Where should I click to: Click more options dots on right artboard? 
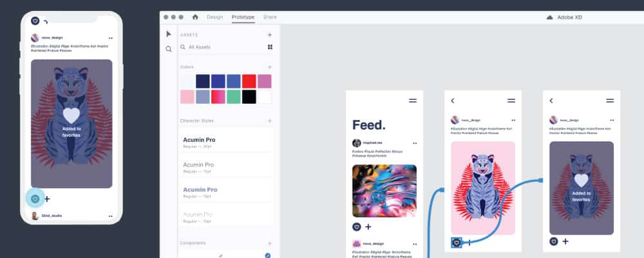(612, 120)
